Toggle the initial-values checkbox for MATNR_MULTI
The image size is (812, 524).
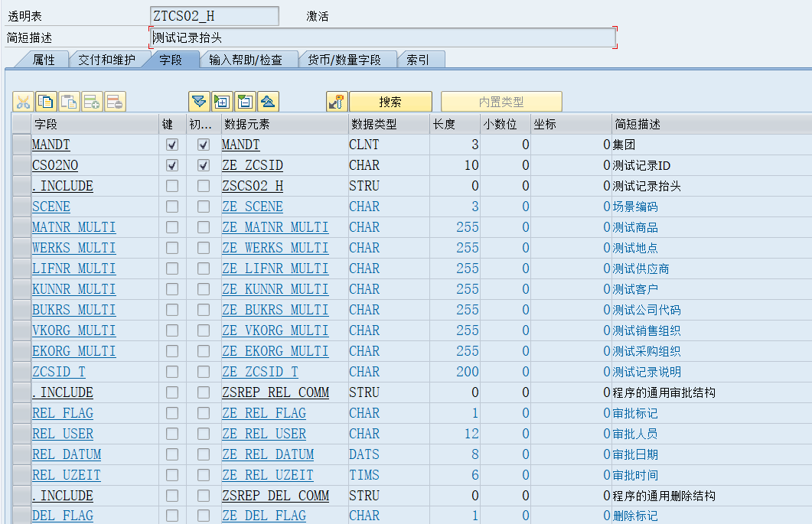point(204,227)
